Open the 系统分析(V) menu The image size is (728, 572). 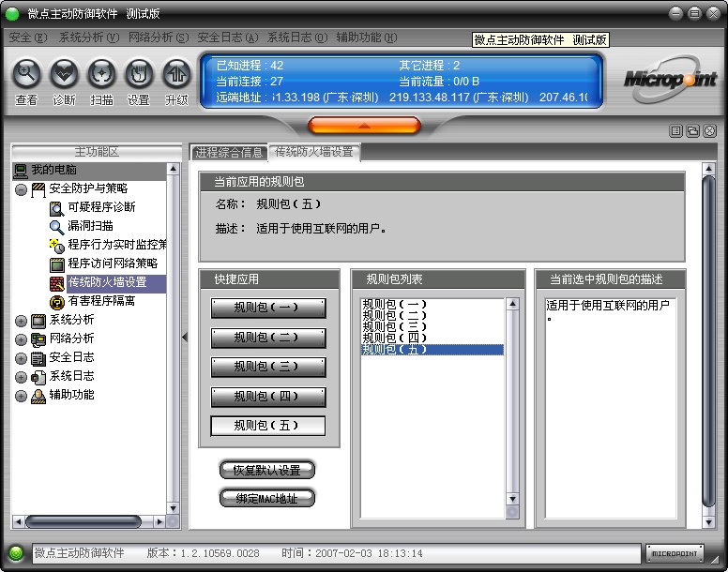[x=89, y=38]
